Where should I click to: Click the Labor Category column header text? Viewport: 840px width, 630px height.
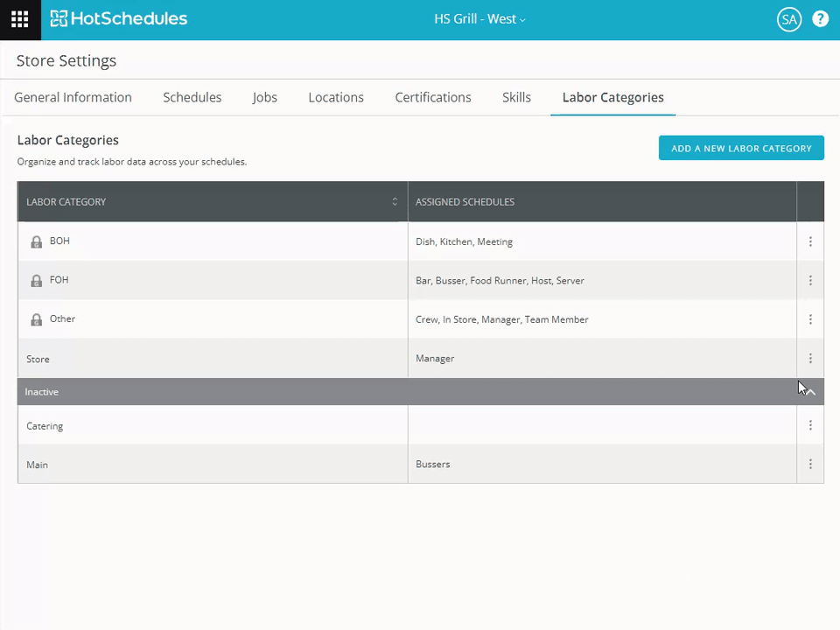click(x=66, y=202)
